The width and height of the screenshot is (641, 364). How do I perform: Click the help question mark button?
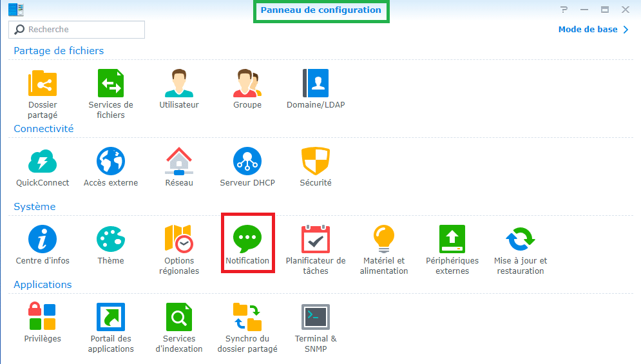click(x=564, y=10)
